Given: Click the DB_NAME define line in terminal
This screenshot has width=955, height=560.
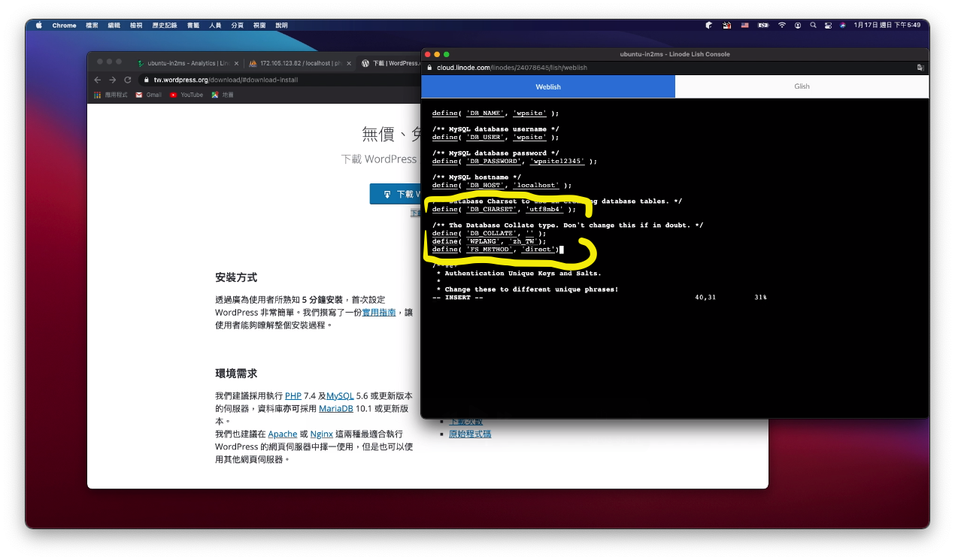Looking at the screenshot, I should (x=496, y=114).
